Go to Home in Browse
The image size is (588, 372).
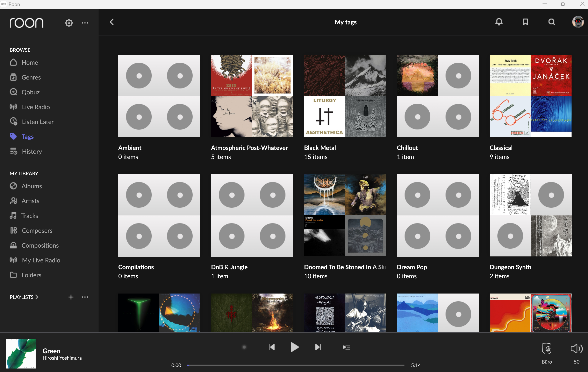pos(24,62)
